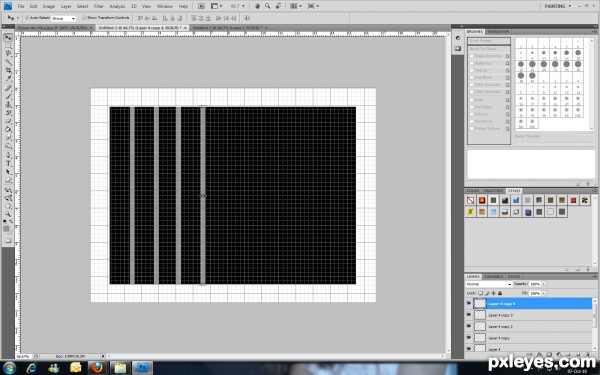This screenshot has height=375, width=600.
Task: Select the Rectangular Marquee tool
Action: point(8,46)
